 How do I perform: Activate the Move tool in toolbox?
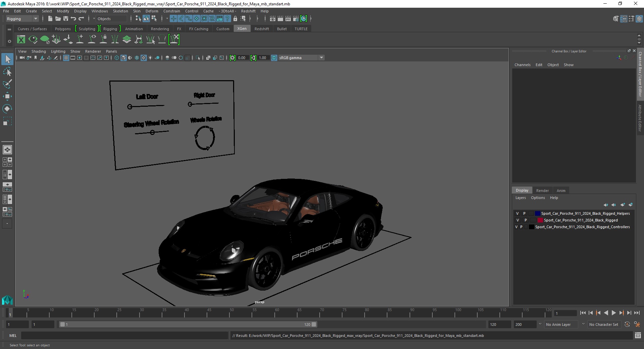(x=7, y=96)
